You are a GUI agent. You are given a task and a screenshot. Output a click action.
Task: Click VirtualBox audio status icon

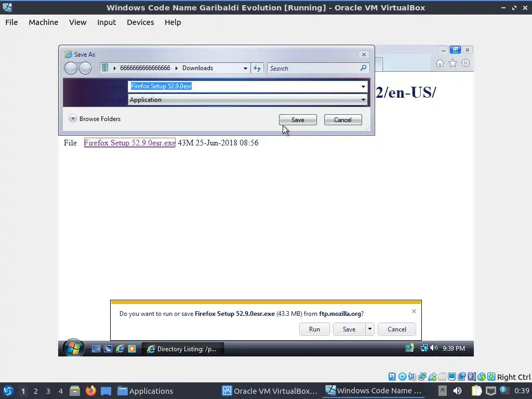click(x=412, y=377)
